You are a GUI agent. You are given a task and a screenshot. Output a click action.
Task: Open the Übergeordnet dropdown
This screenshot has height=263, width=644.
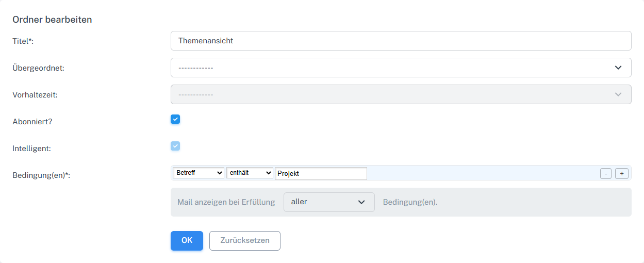point(401,68)
